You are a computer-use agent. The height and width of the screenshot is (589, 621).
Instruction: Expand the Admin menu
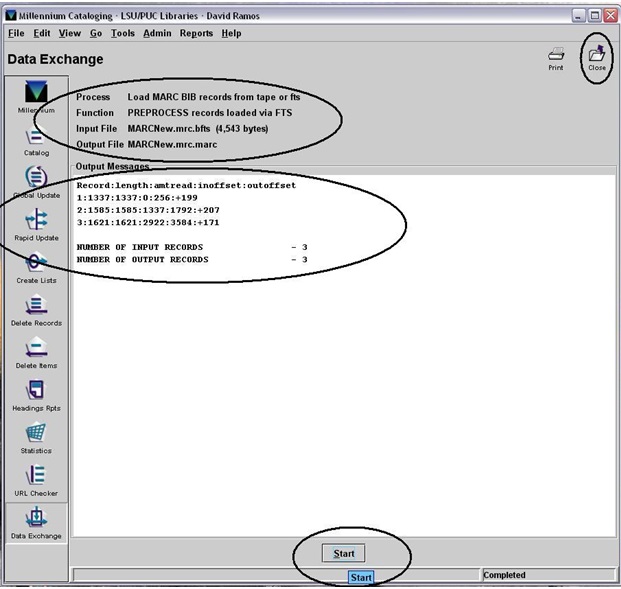point(157,33)
